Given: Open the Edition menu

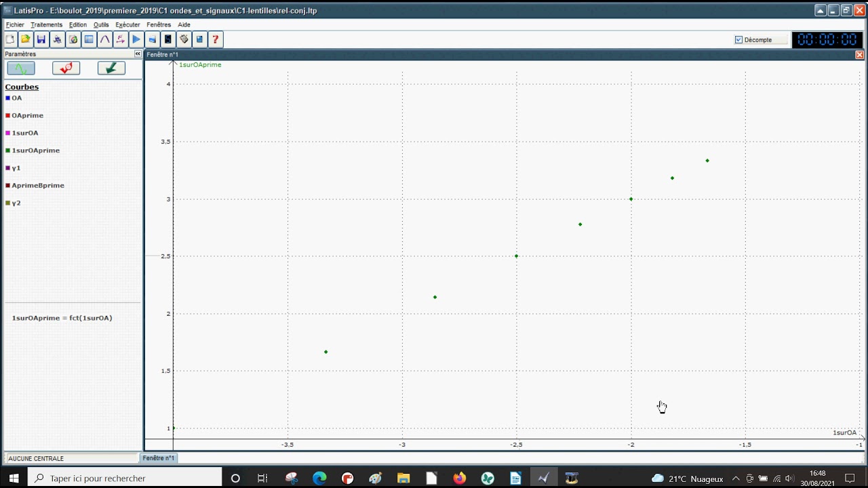Looking at the screenshot, I should click(x=78, y=24).
